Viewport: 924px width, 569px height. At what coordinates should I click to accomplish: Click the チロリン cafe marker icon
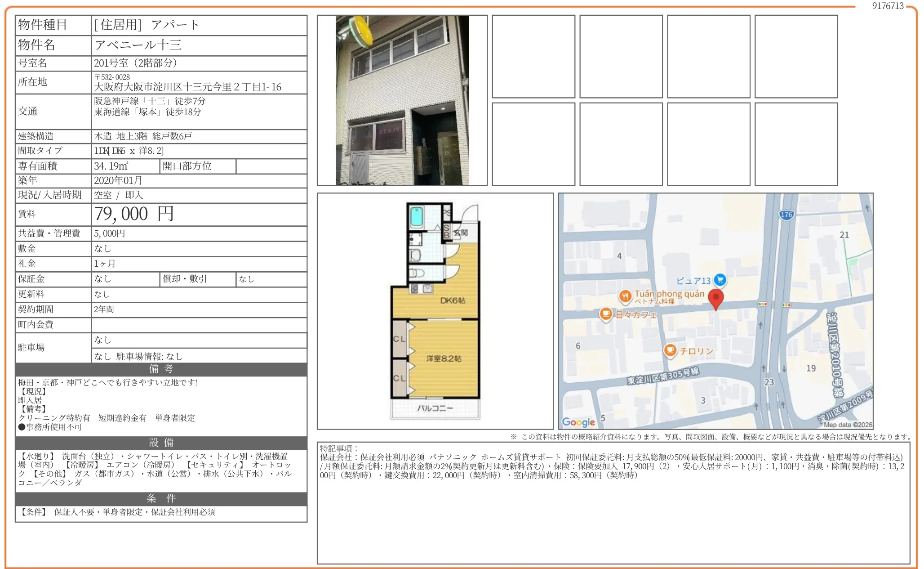[670, 350]
